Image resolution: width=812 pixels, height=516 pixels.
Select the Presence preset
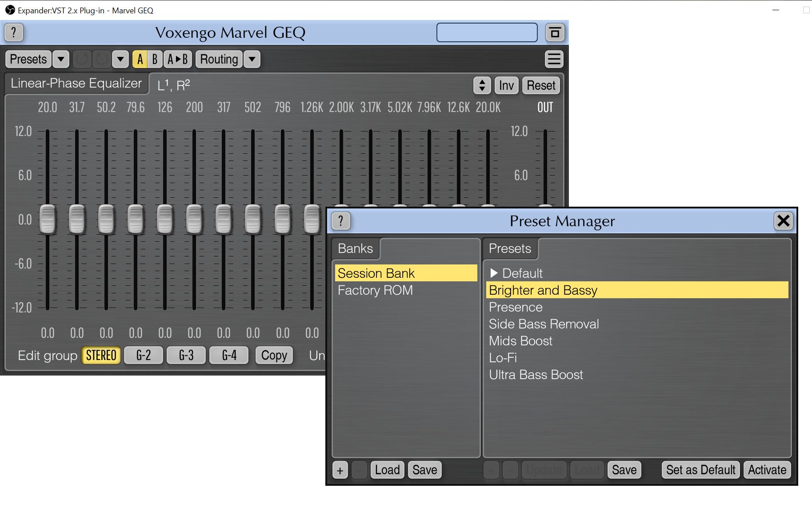637,307
